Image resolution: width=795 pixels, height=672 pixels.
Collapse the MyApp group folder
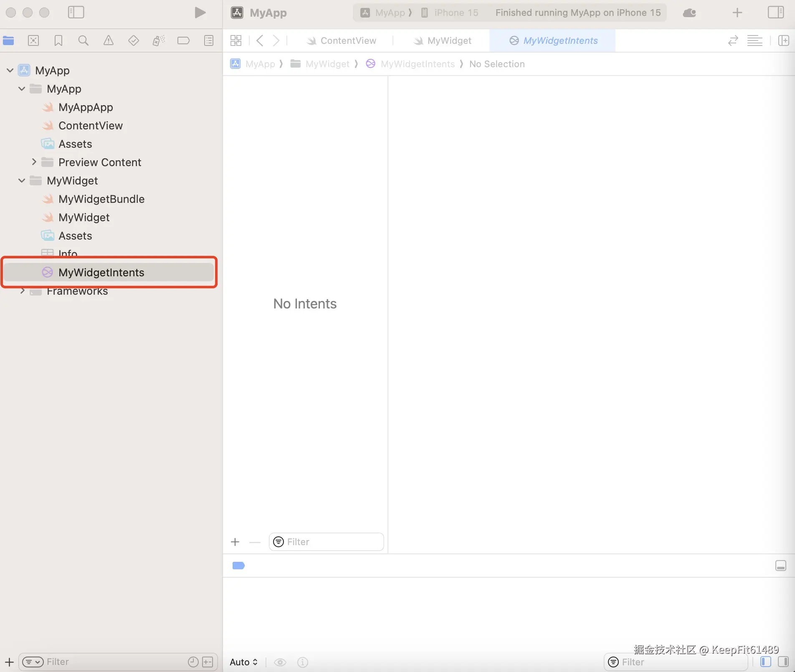tap(22, 88)
